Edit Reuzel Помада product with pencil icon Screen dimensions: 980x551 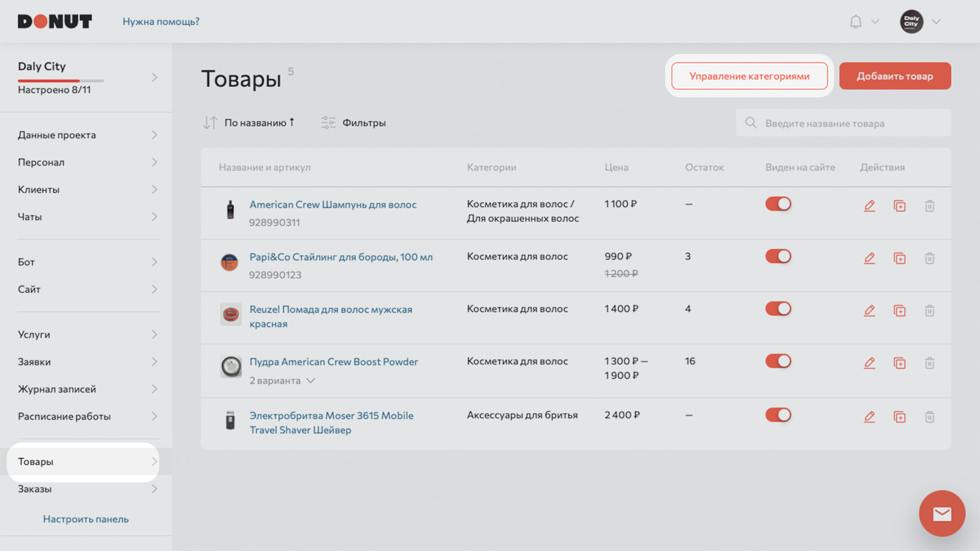click(x=869, y=311)
